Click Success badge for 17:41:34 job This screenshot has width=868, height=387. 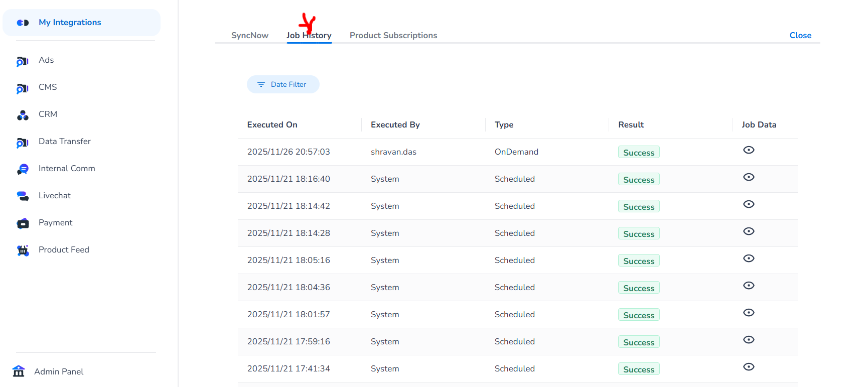[x=639, y=369]
